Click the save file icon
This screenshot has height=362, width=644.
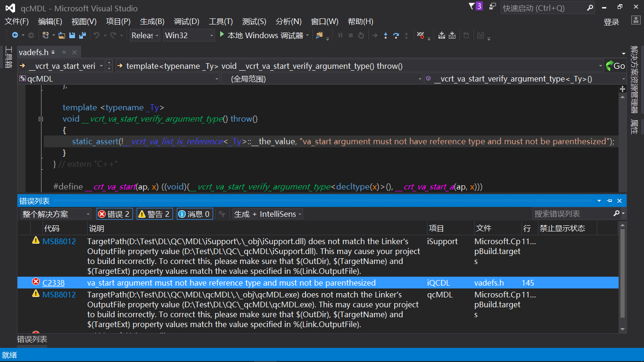click(72, 35)
